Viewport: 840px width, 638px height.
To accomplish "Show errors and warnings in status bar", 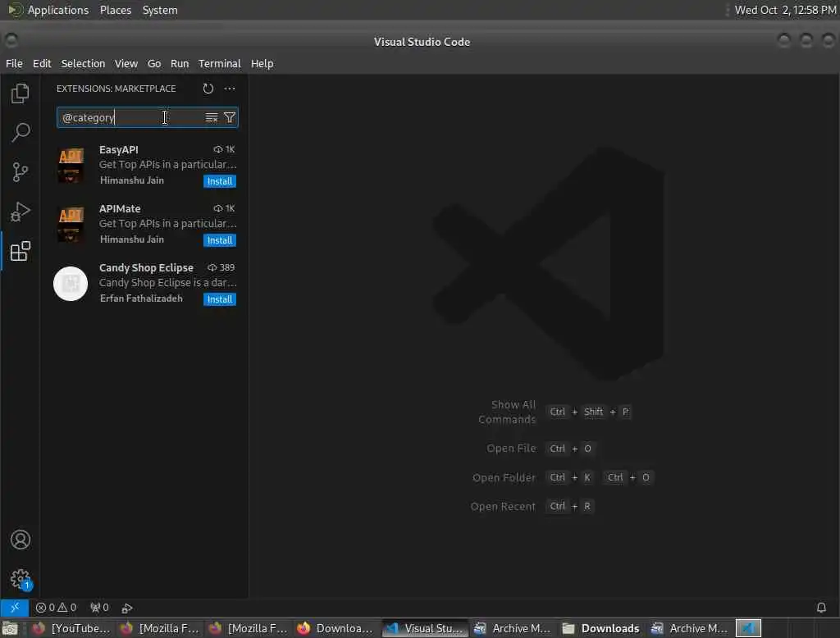I will click(x=56, y=608).
